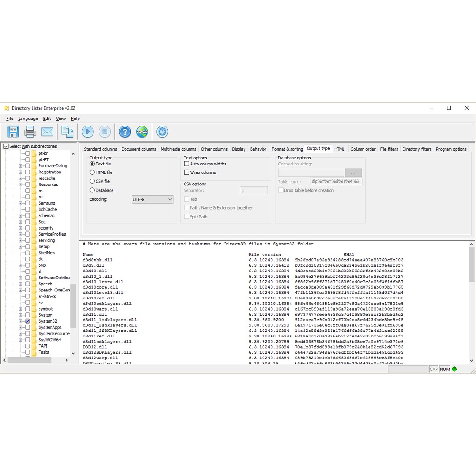Click the Save floppy disk icon
476x476 pixels.
click(13, 132)
